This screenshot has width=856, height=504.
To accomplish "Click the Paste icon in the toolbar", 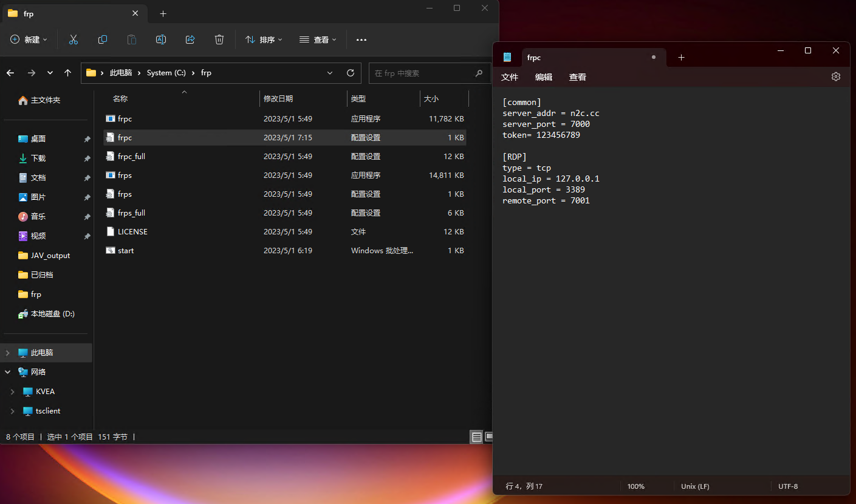I will [x=131, y=39].
